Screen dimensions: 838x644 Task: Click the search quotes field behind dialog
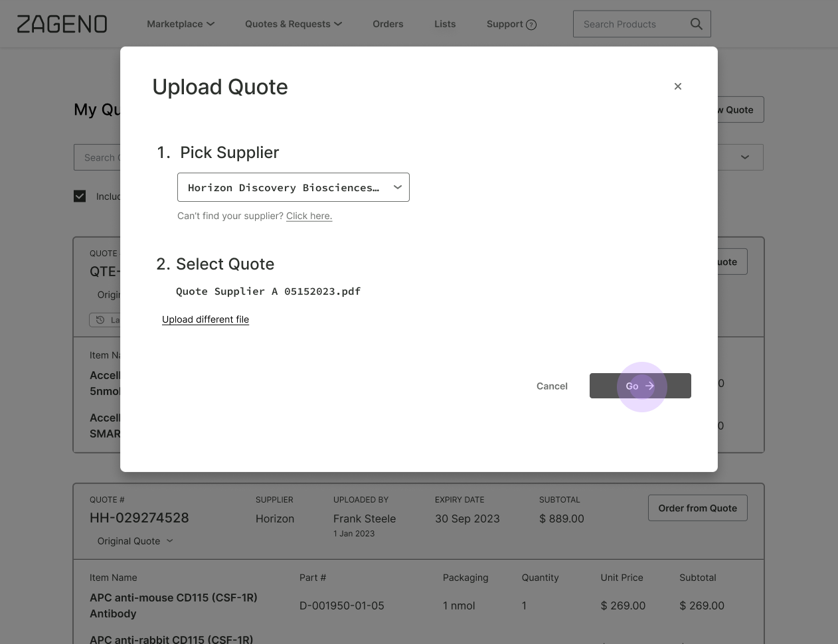pos(97,157)
